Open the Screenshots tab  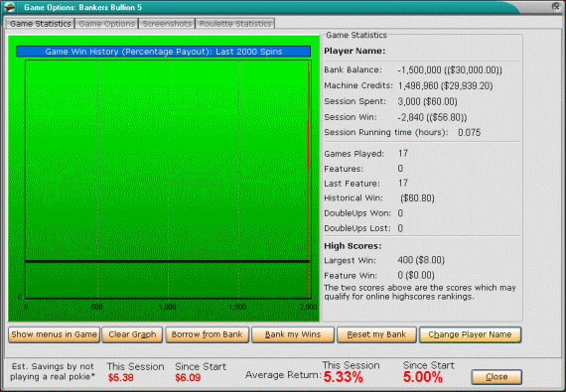pyautogui.click(x=167, y=24)
